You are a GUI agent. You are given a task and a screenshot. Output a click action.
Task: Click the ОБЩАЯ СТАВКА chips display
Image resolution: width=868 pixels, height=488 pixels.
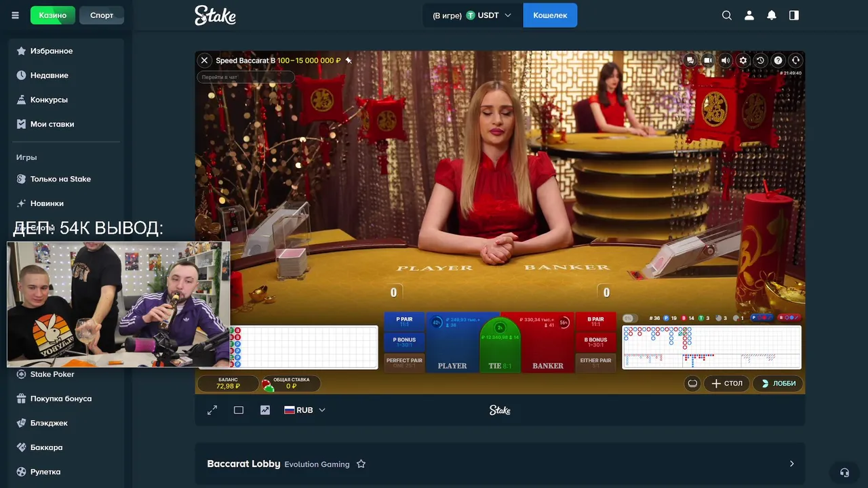click(x=291, y=384)
